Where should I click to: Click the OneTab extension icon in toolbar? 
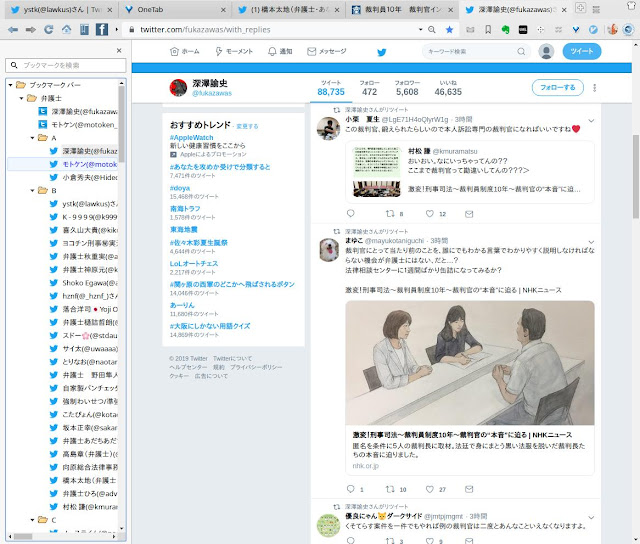click(x=576, y=29)
